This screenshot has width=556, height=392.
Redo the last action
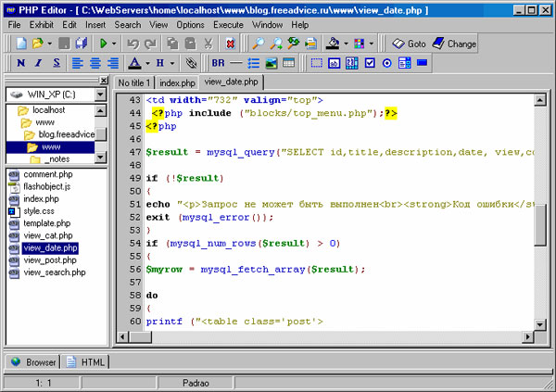[150, 44]
